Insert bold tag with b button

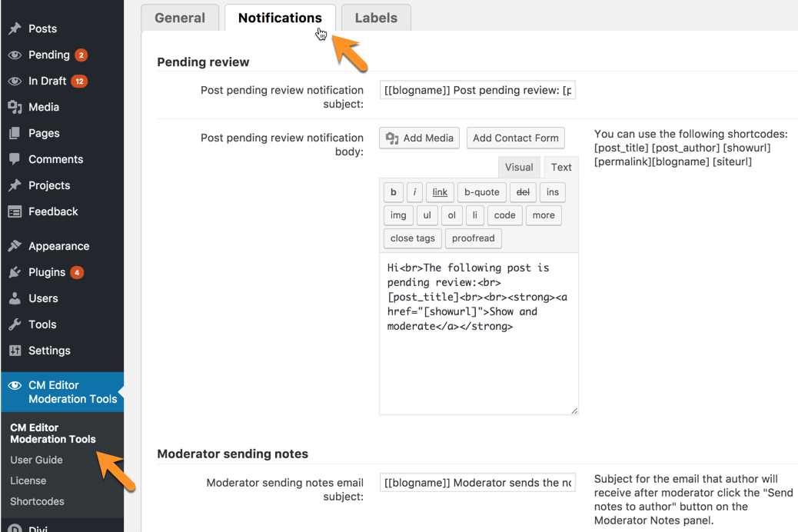pos(394,192)
